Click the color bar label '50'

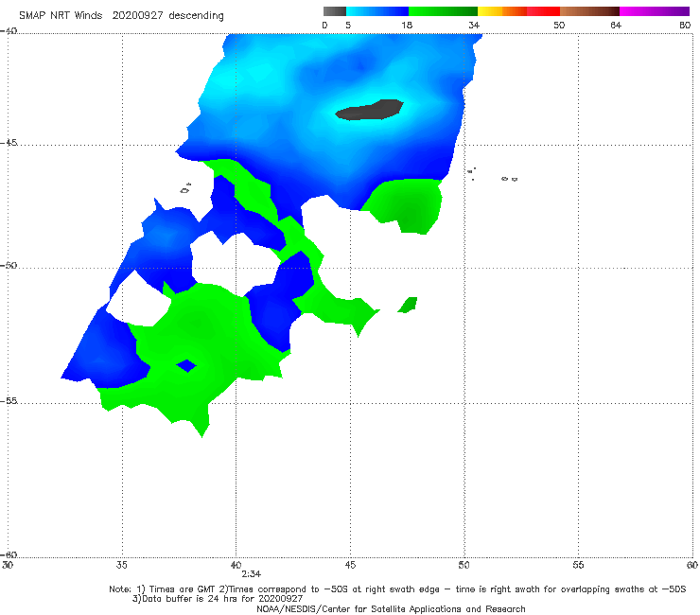coord(559,25)
